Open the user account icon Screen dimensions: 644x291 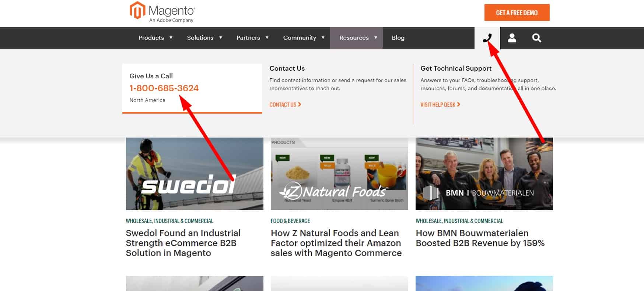tap(512, 38)
